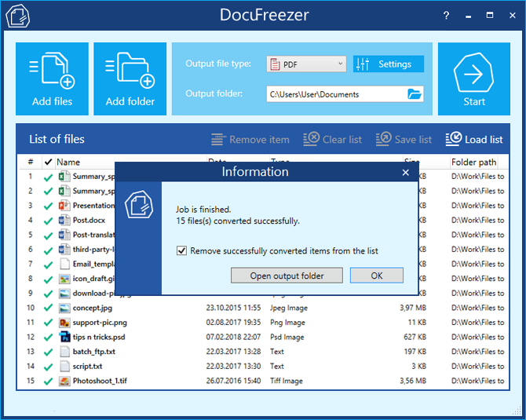This screenshot has height=420, width=526.
Task: Toggle the check-all header checkmark
Action: [x=49, y=162]
